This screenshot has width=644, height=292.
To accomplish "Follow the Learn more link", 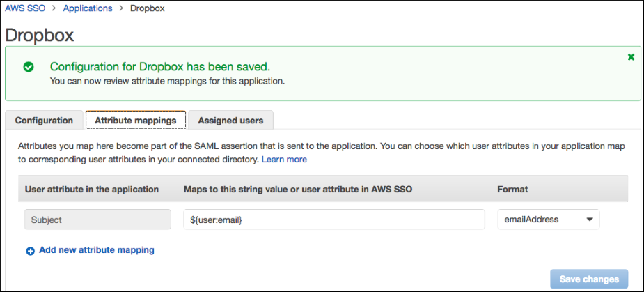I will point(284,159).
